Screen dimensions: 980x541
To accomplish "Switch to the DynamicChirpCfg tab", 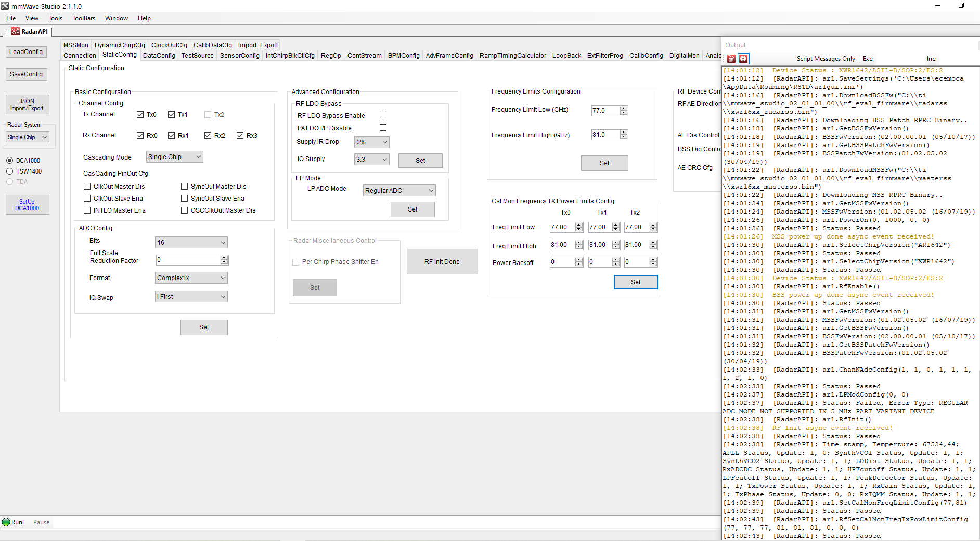I will click(x=120, y=45).
